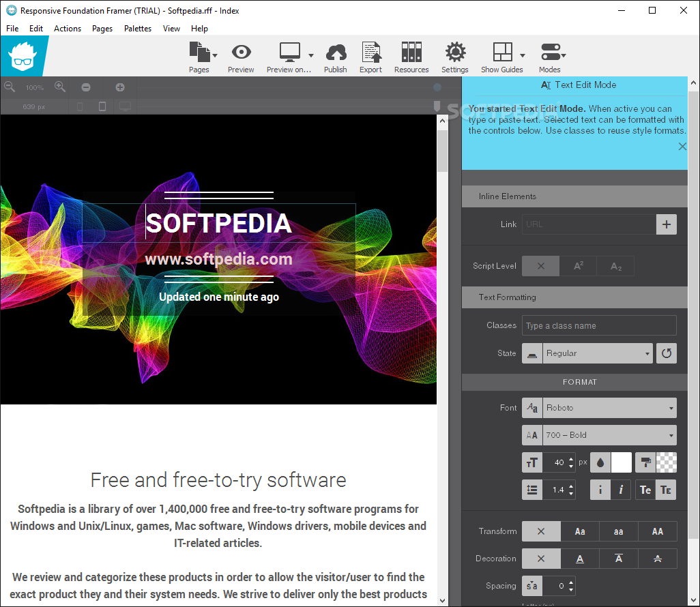This screenshot has width=700, height=607.
Task: Select normal caps Te variant
Action: pyautogui.click(x=645, y=490)
